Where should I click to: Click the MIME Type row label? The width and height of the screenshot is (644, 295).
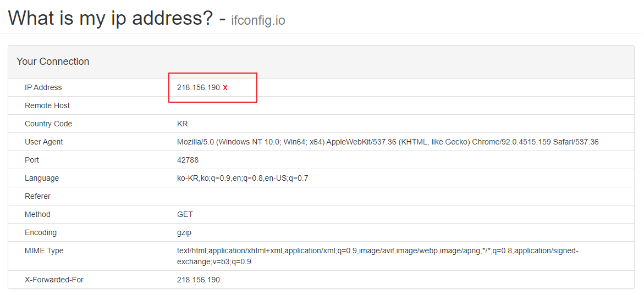(44, 251)
